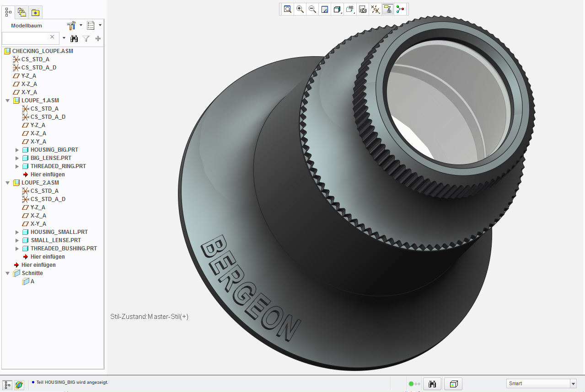
Task: Click the Y-Z_A plane inside LOUPE_2.ASM
Action: pyautogui.click(x=38, y=207)
